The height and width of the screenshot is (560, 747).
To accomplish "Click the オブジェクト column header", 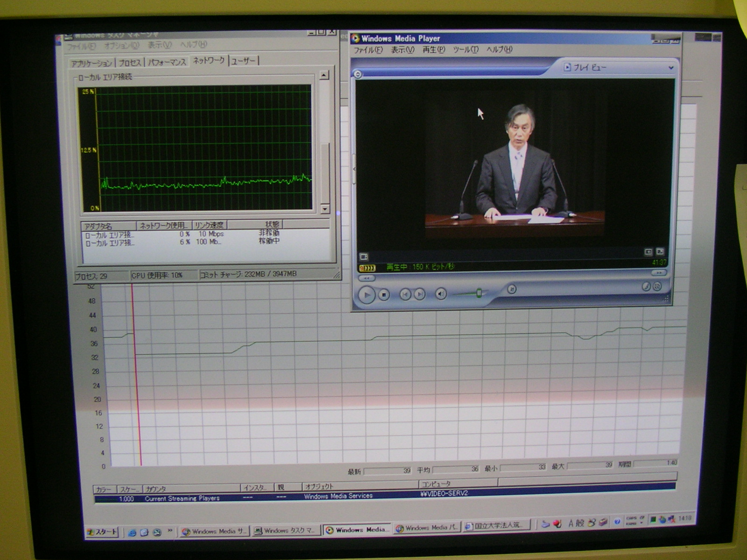I will pyautogui.click(x=360, y=486).
